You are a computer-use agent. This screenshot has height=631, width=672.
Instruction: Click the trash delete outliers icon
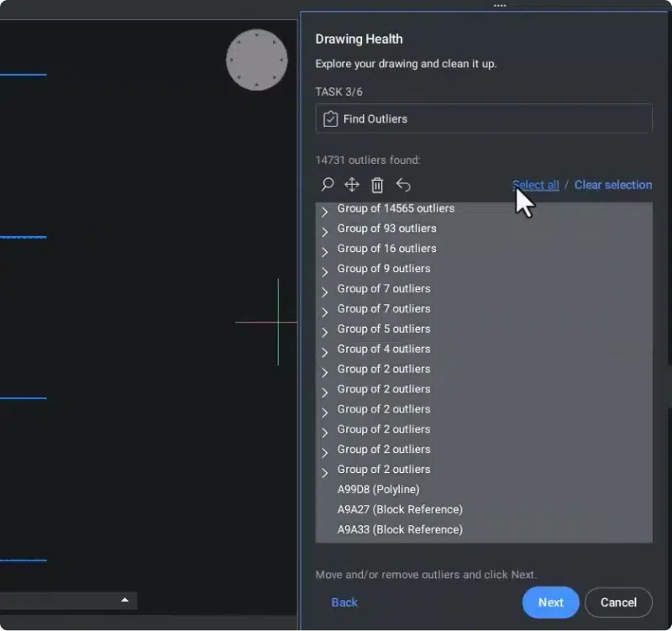[377, 185]
